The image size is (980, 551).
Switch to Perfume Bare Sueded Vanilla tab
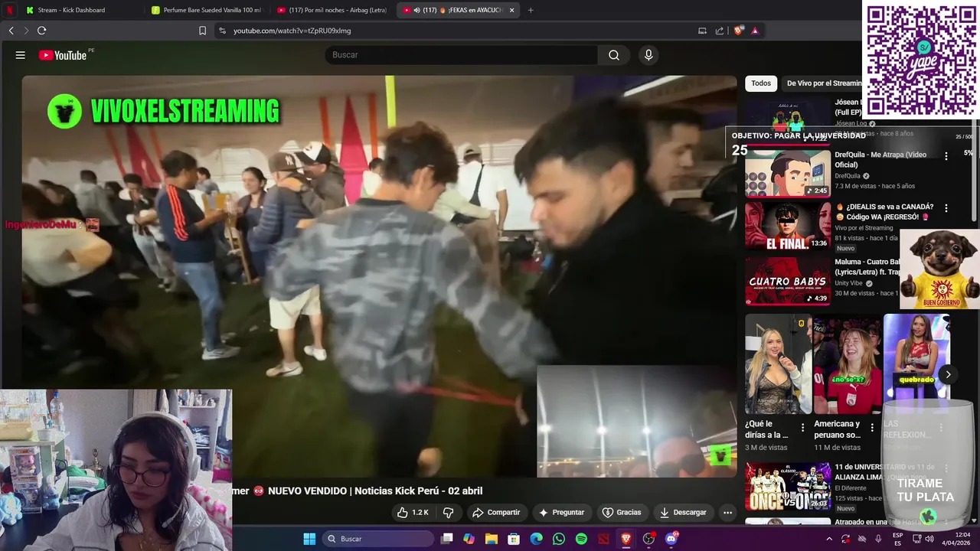[207, 10]
